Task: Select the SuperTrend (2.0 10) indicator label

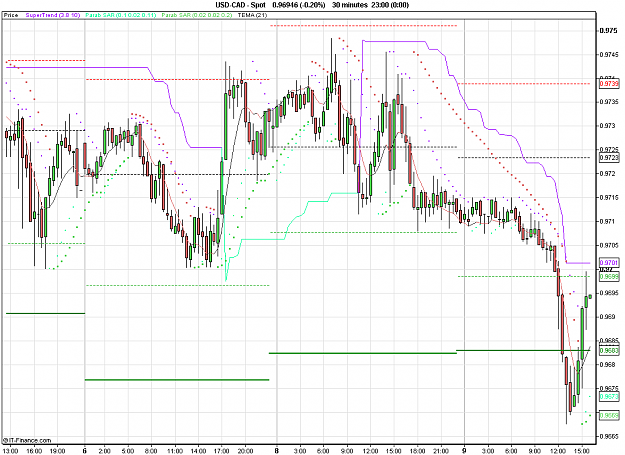Action: (x=53, y=15)
